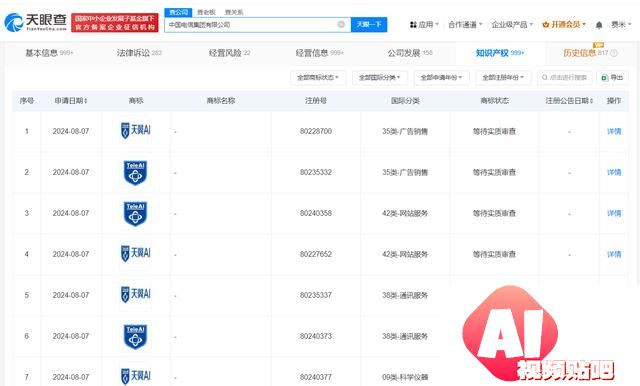
Task: Open the TeleAI shield trademark in row 3
Action: point(136,213)
